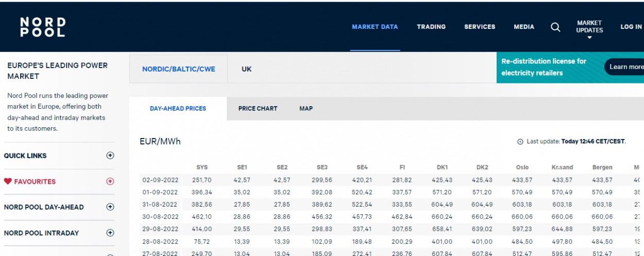Select the Nordic/Baltic/CWE tab

pos(178,69)
